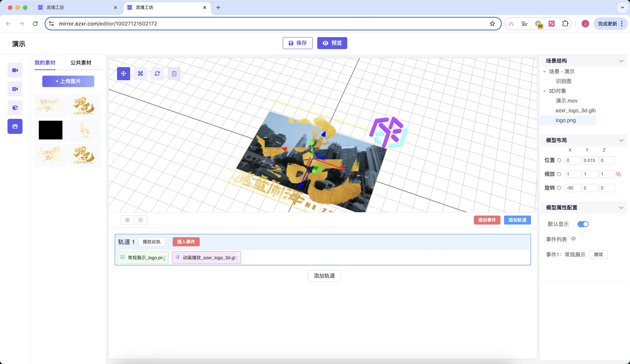Remove the 常规展示_logo.png event from track
Screen dimensions: 630x364
pyautogui.click(x=165, y=256)
